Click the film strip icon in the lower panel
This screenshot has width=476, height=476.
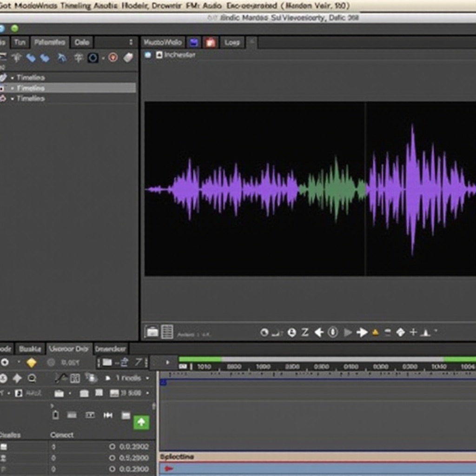(x=90, y=415)
